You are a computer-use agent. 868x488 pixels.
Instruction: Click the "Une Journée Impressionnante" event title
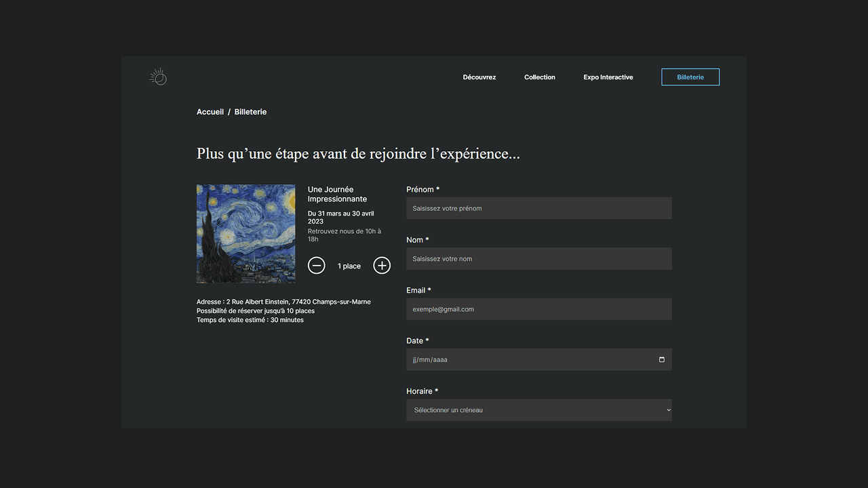tap(337, 195)
